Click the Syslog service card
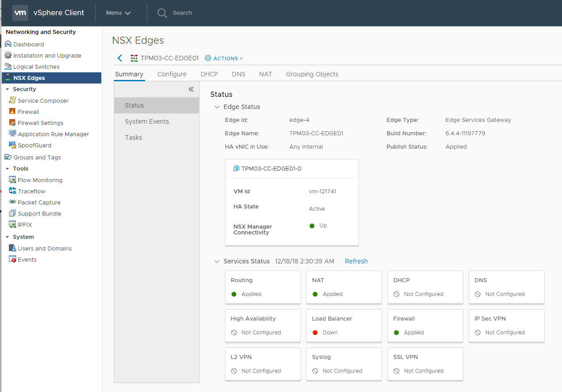This screenshot has height=392, width=562. (344, 364)
